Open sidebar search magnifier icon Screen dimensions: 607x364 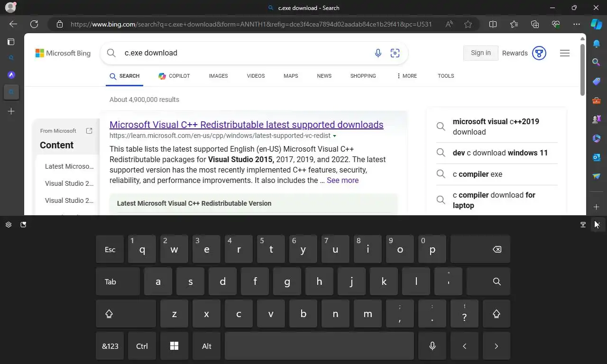tap(597, 62)
